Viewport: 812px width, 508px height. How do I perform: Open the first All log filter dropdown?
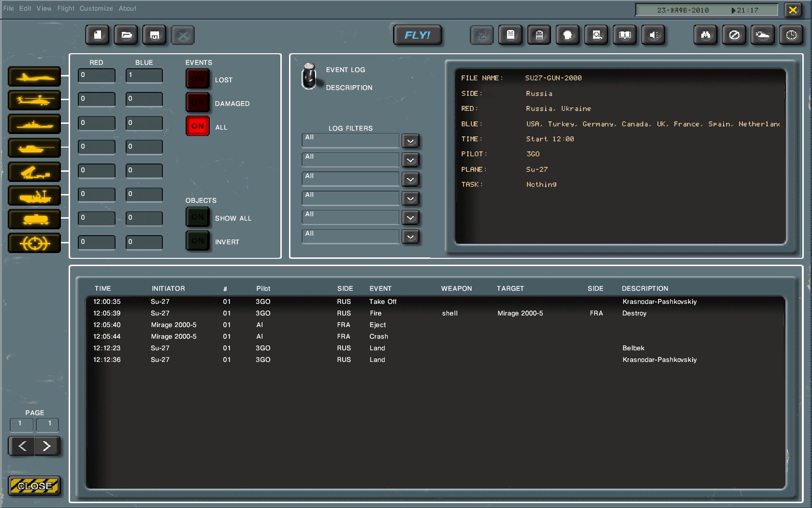coord(410,141)
